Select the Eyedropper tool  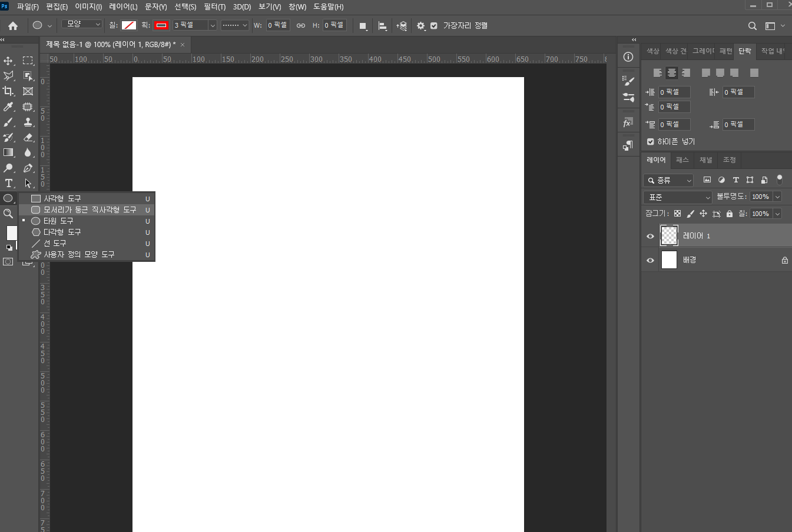(8, 107)
